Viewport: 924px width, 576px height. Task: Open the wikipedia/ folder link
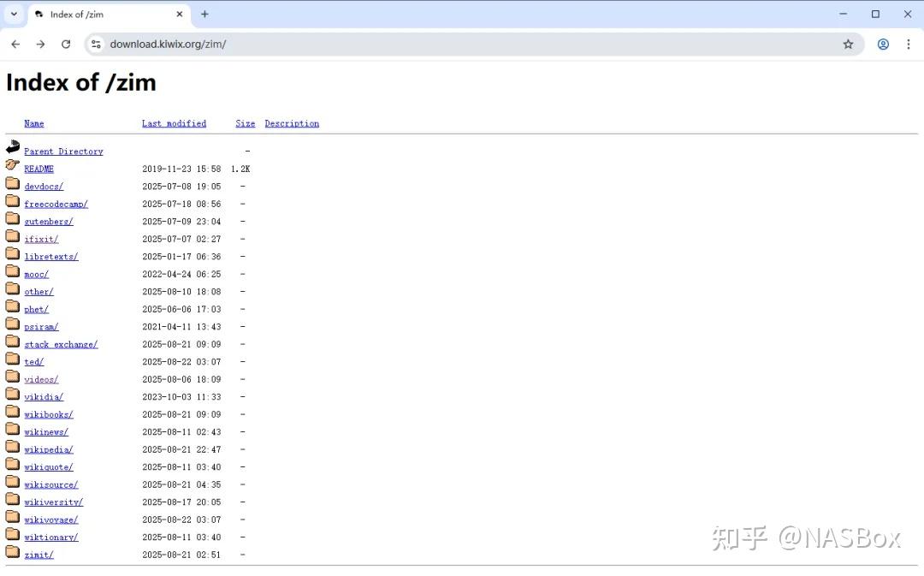pos(49,450)
